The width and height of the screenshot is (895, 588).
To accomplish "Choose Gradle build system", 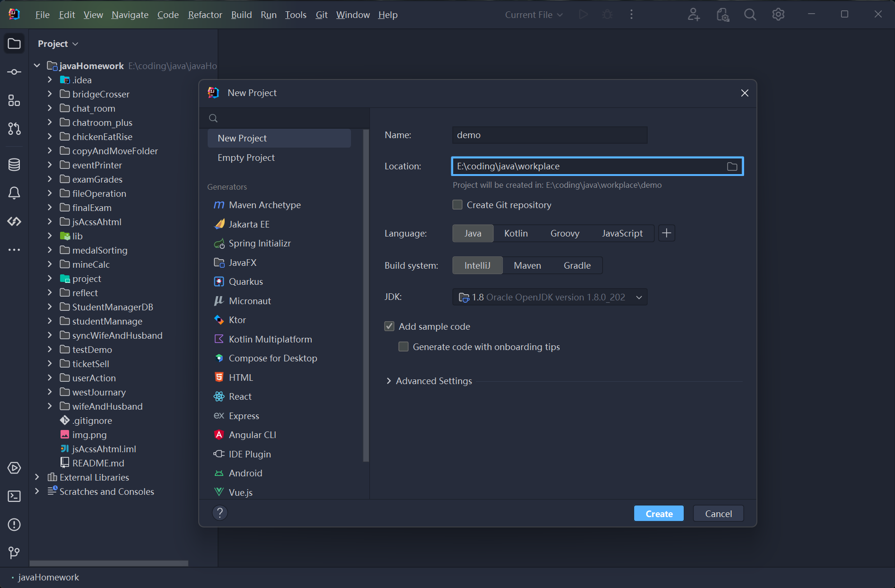I will [577, 265].
